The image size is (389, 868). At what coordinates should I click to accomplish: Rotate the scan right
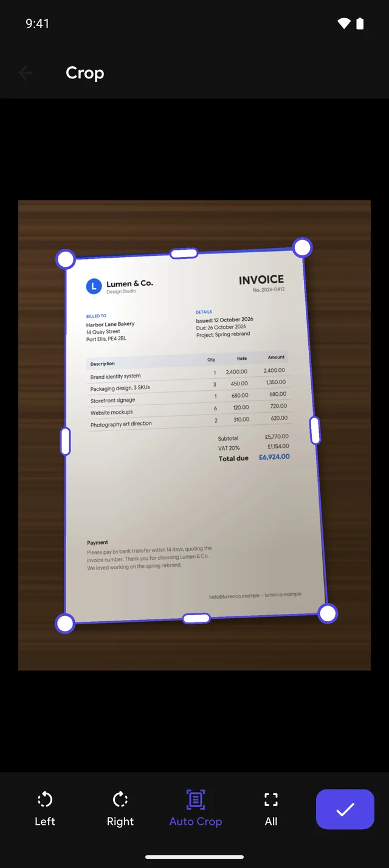pyautogui.click(x=120, y=809)
